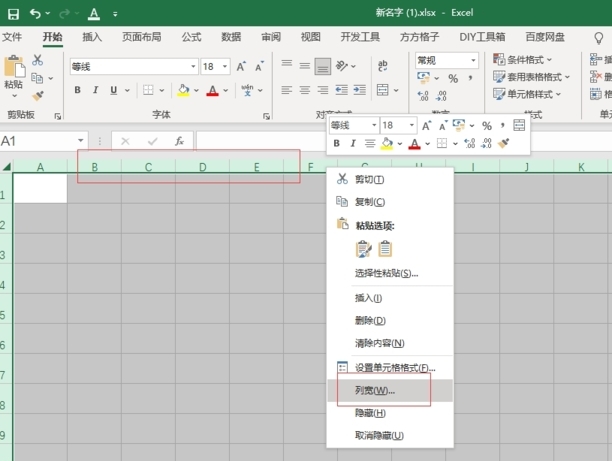The image size is (612, 461).
Task: Choose 复制(C) from context menu
Action: tap(390, 202)
